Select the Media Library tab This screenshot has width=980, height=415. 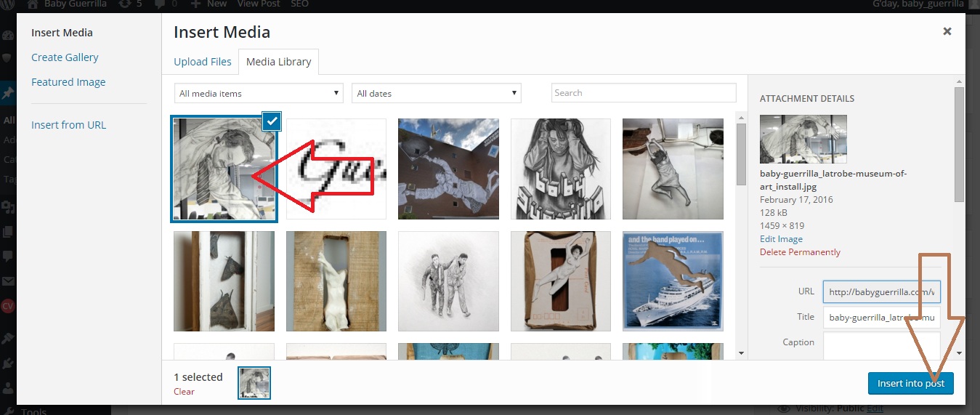279,62
